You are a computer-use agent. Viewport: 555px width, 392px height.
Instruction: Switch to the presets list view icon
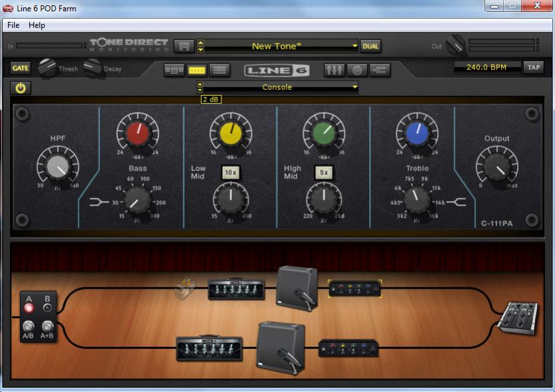coord(219,71)
